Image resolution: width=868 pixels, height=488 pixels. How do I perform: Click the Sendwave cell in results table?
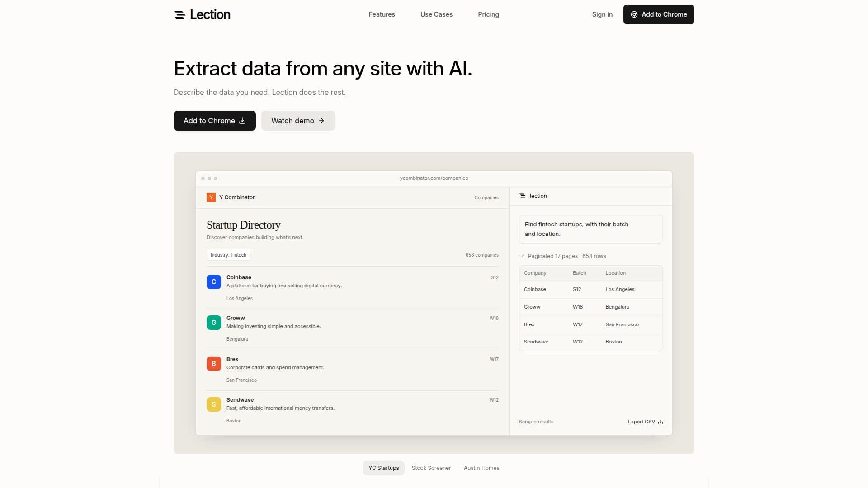536,342
